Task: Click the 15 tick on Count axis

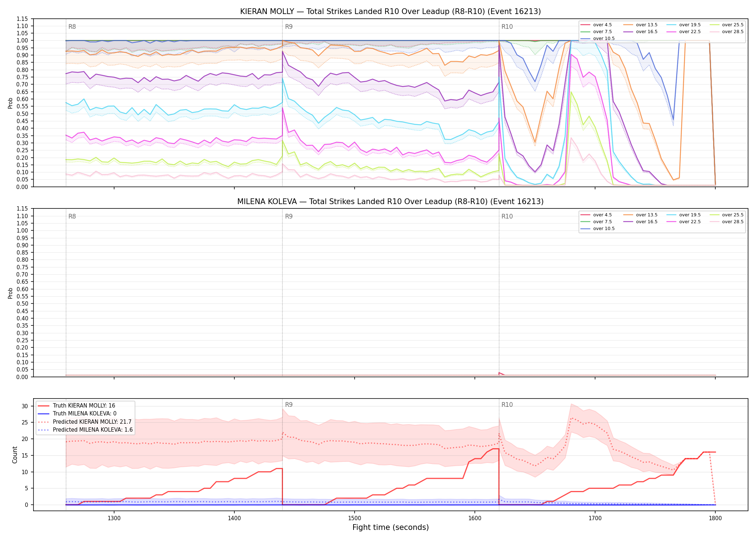Action: [x=24, y=455]
